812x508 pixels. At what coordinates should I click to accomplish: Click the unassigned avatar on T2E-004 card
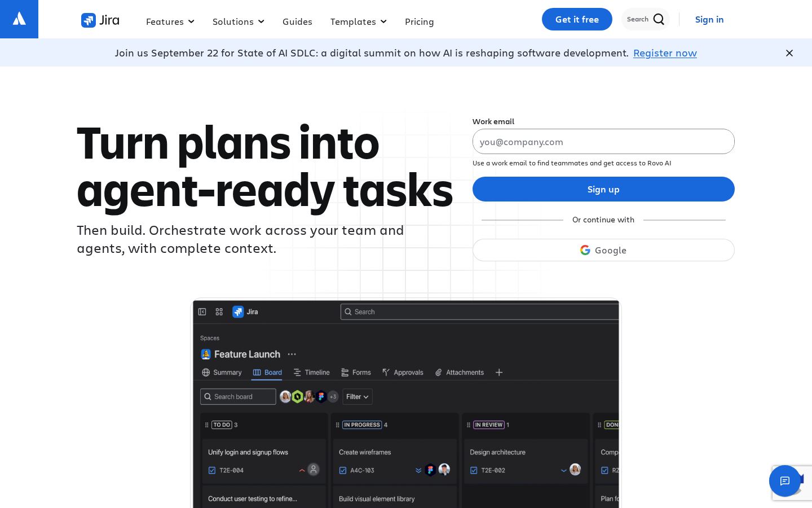314,470
